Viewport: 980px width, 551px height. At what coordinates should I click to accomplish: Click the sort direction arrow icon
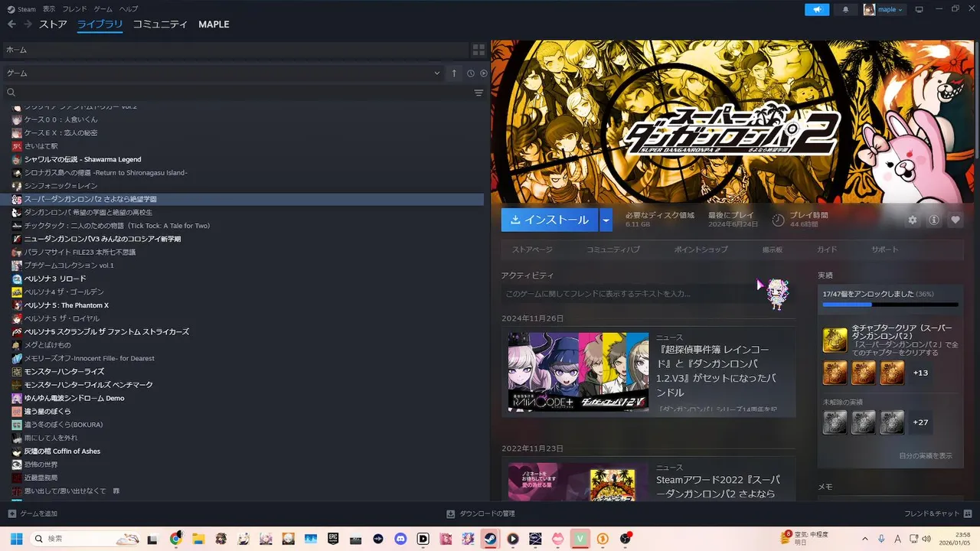(x=454, y=73)
